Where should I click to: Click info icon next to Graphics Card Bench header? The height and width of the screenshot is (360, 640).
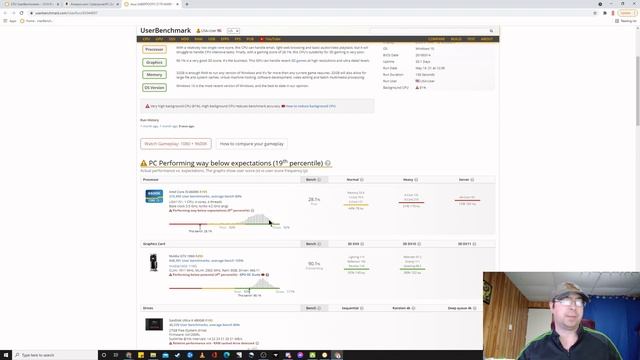pos(319,244)
